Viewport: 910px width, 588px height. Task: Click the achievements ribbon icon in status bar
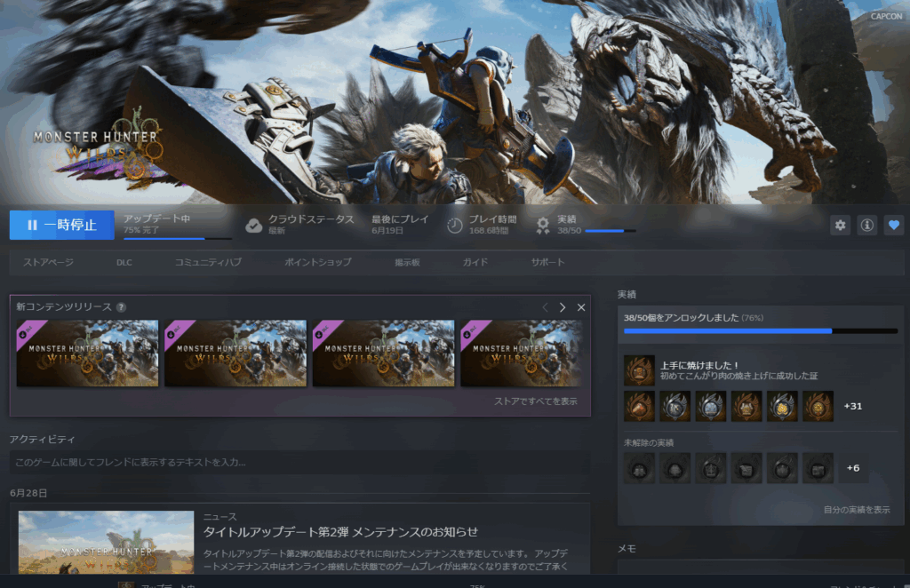[543, 226]
